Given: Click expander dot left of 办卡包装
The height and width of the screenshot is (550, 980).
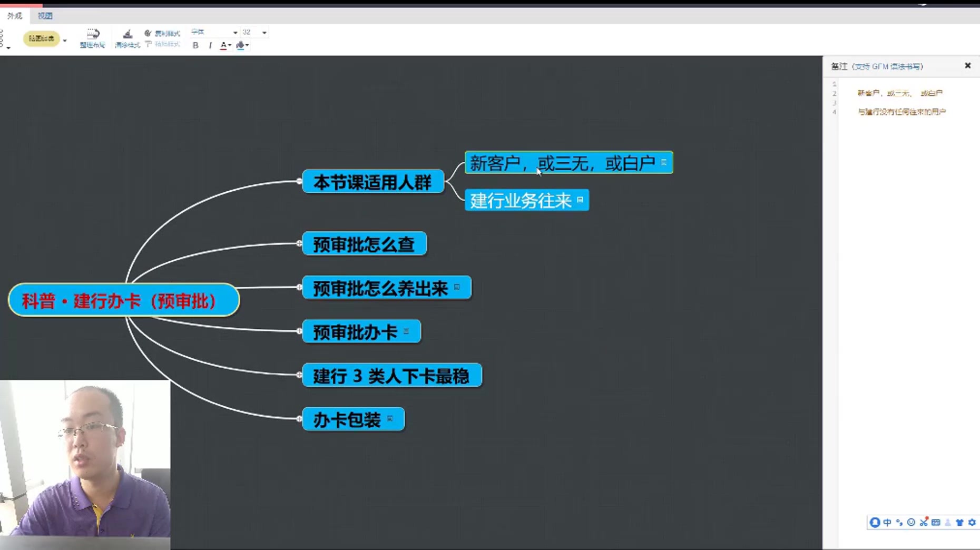Looking at the screenshot, I should pos(299,419).
